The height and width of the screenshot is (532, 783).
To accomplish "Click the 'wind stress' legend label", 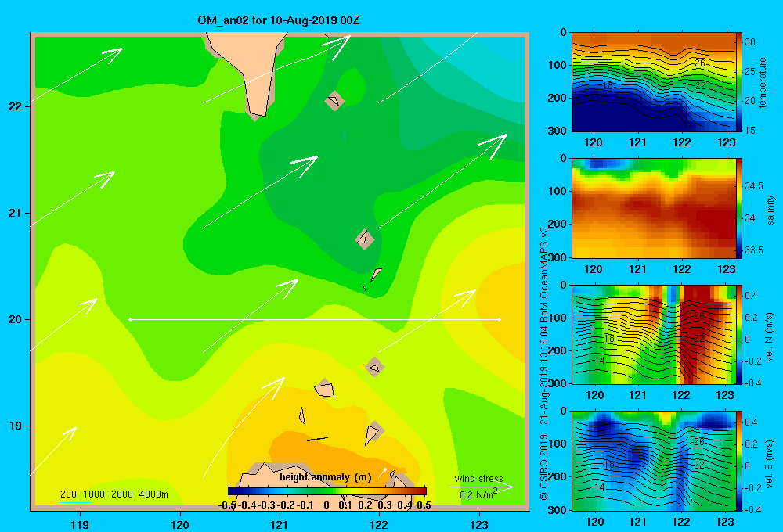I will pos(478,478).
